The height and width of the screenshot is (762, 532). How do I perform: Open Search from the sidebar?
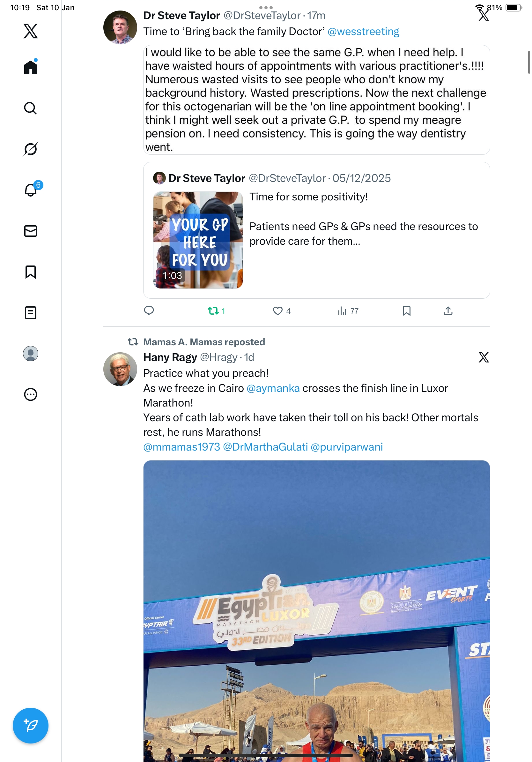click(31, 108)
